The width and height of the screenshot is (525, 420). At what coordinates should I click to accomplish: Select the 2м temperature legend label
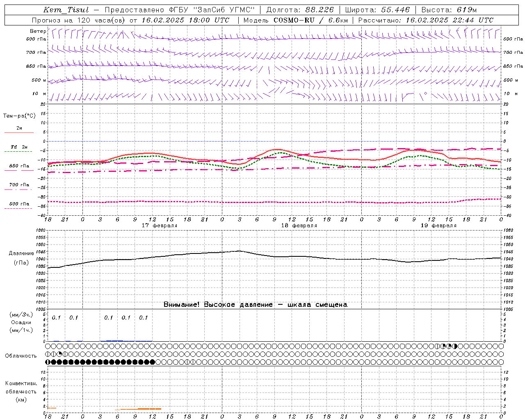coord(19,128)
